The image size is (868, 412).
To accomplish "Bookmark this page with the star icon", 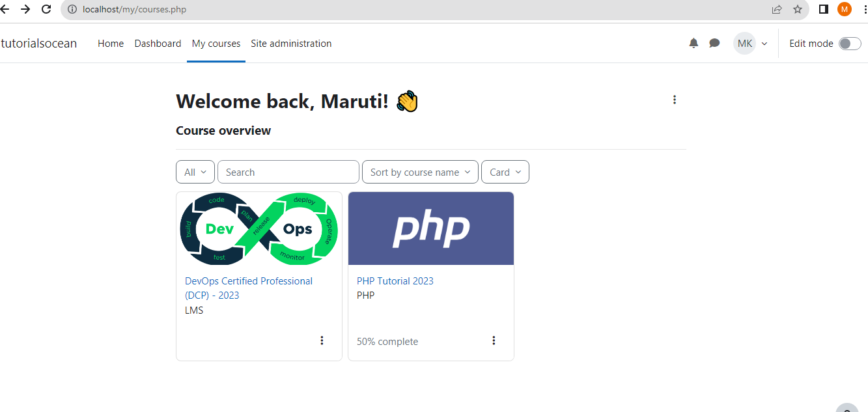I will [798, 9].
